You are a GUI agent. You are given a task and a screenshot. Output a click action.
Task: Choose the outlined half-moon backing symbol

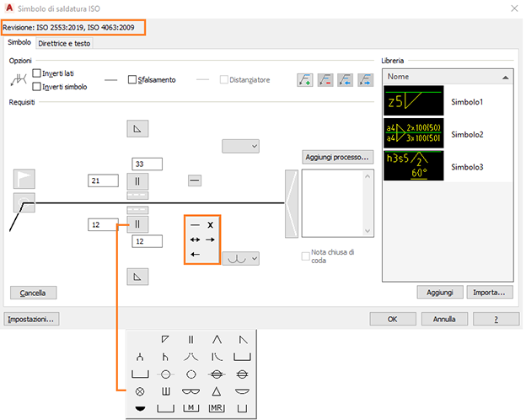[x=242, y=391]
